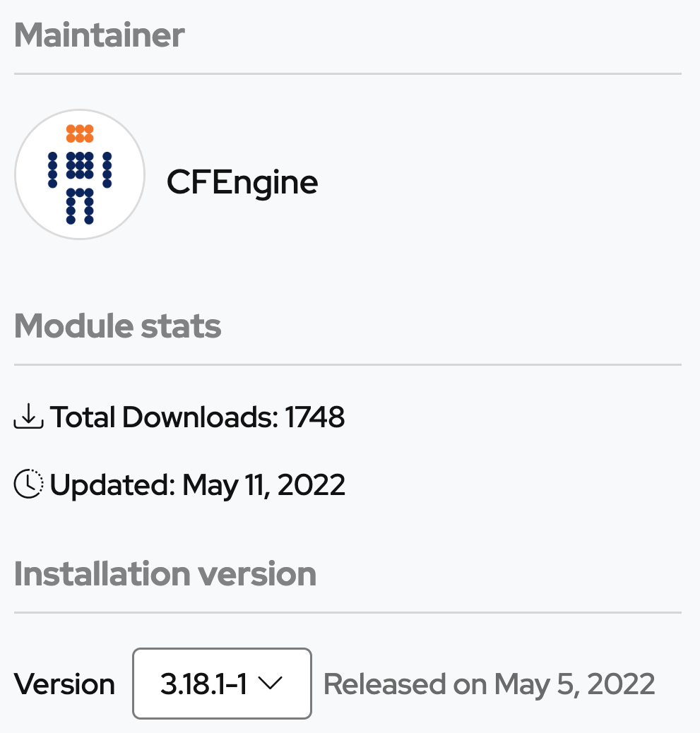
Task: Open the 3.18.1-1 version dropdown
Action: [x=222, y=684]
